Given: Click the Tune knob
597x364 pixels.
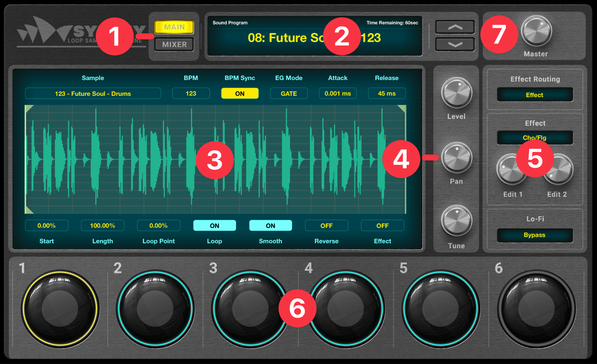Looking at the screenshot, I should click(x=456, y=221).
